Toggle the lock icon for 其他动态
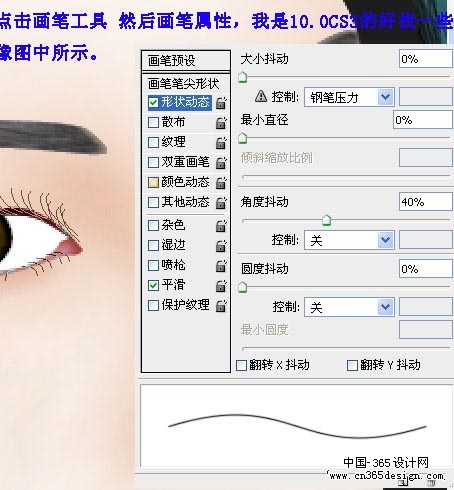Image resolution: width=454 pixels, height=490 pixels. 221,203
